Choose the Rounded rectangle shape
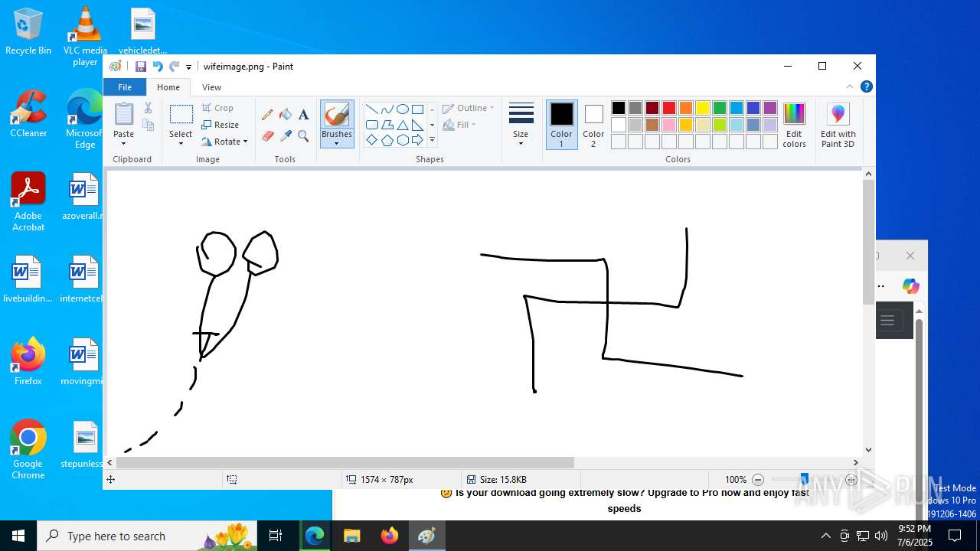This screenshot has height=551, width=980. [371, 125]
